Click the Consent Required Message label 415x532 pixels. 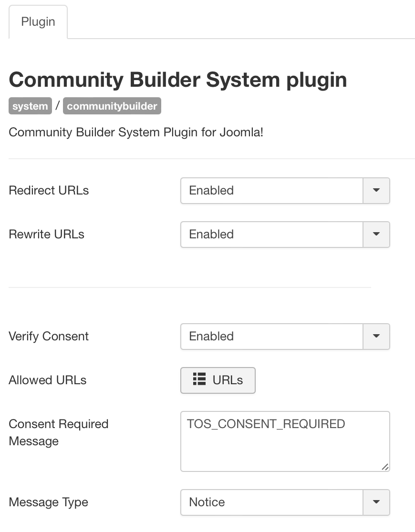tap(58, 432)
